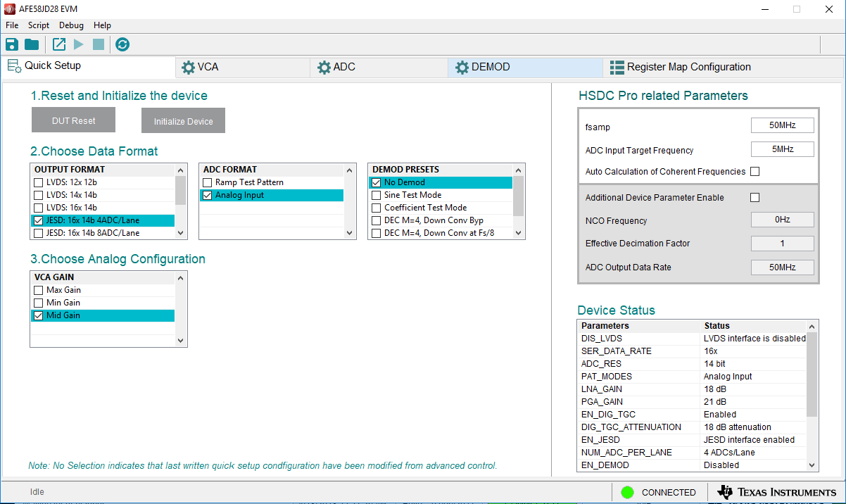Click the Save icon in the toolbar
The width and height of the screenshot is (846, 504).
click(x=12, y=44)
